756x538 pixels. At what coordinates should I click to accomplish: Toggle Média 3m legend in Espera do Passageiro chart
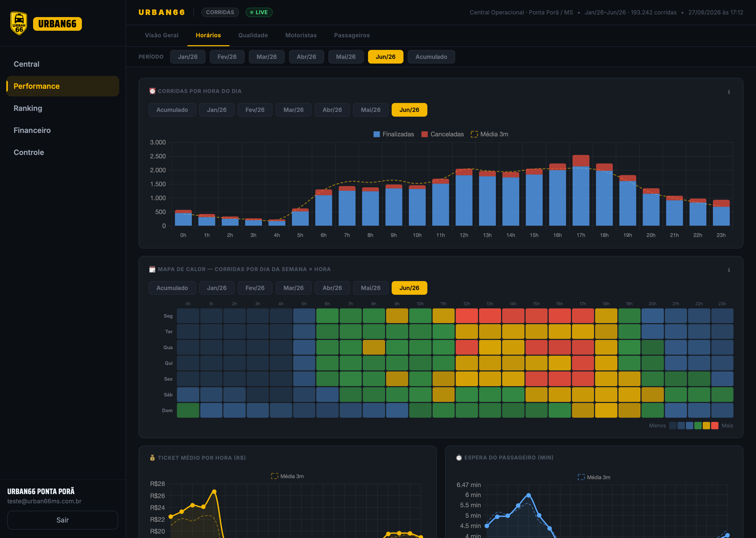coord(594,477)
